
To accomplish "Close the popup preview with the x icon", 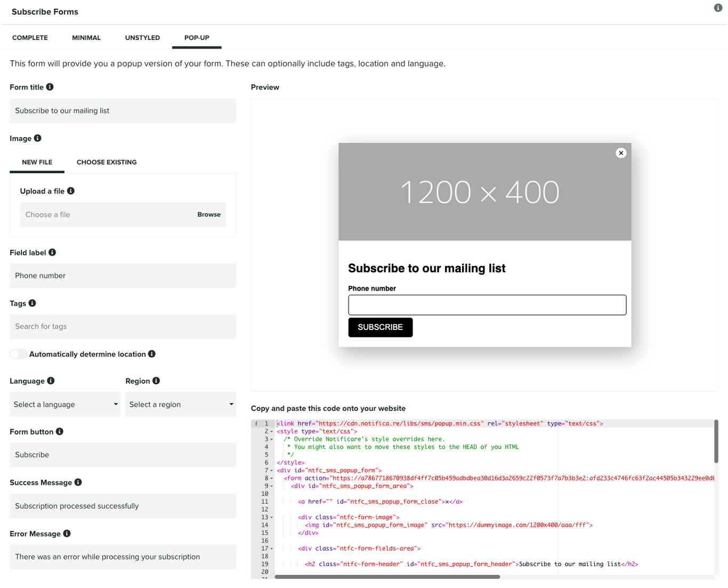I will click(621, 153).
